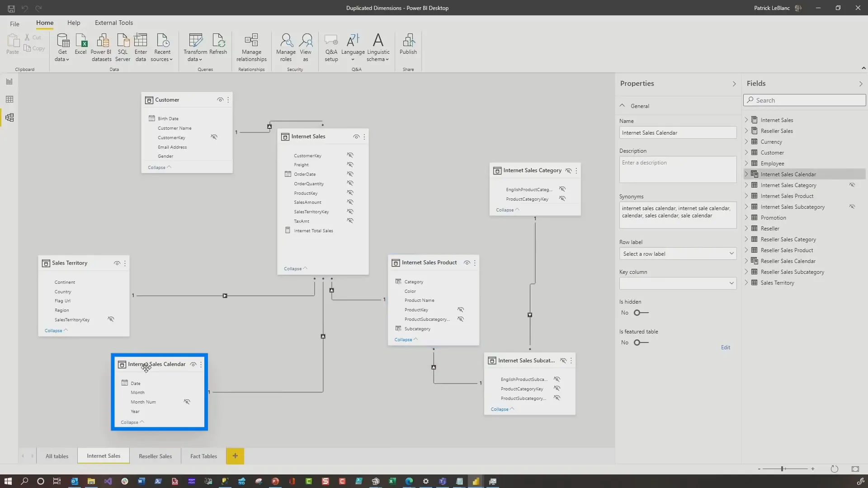Hide the SalesTerritoryKey column via eye icon
This screenshot has height=488, width=868.
(x=111, y=319)
